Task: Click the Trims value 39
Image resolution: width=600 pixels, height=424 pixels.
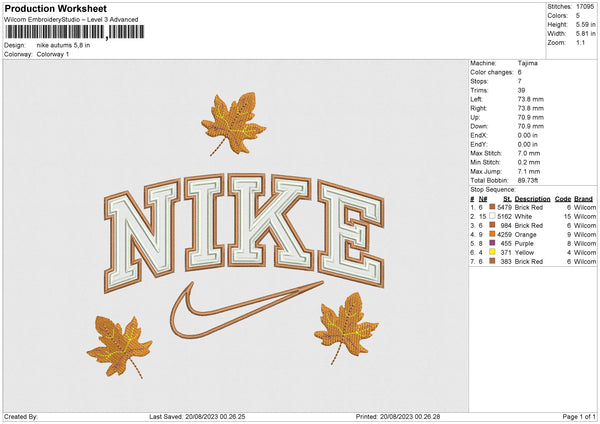Action: [521, 90]
